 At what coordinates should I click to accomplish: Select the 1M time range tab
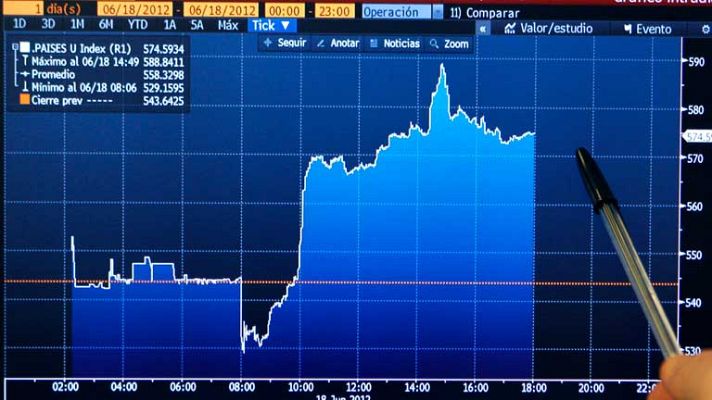(78, 24)
